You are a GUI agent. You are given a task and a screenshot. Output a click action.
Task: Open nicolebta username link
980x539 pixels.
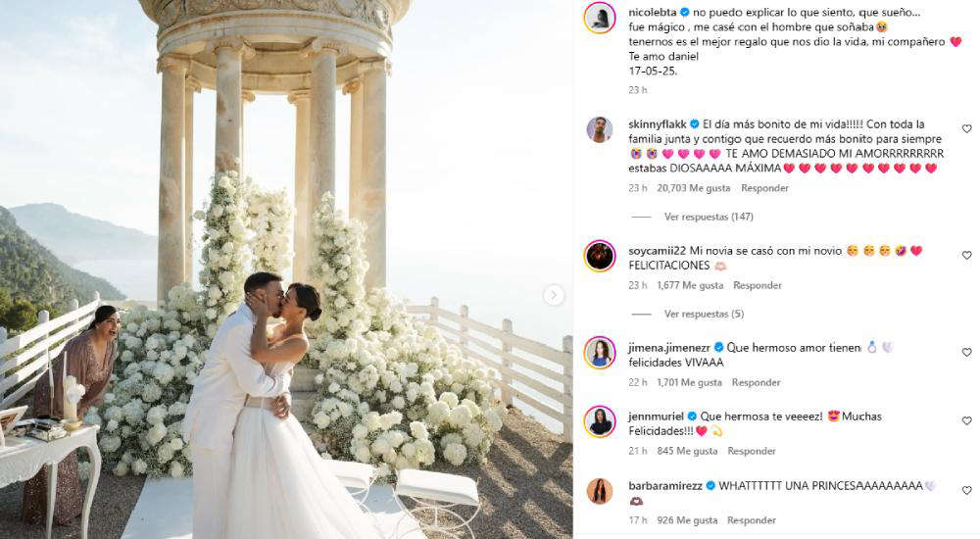tap(653, 12)
